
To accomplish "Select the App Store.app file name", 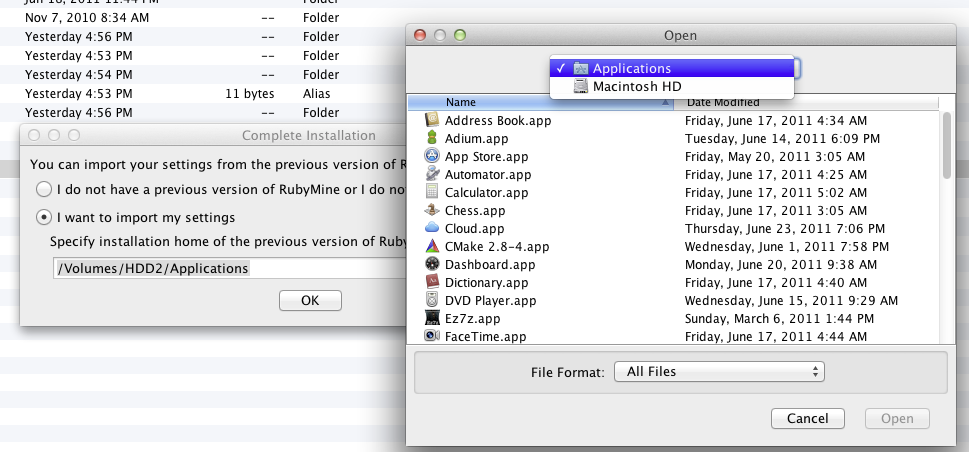I will point(487,156).
